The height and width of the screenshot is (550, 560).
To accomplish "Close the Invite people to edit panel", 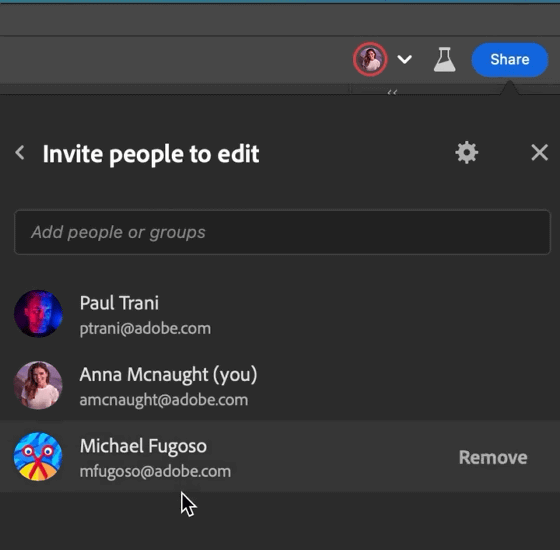I will click(539, 153).
